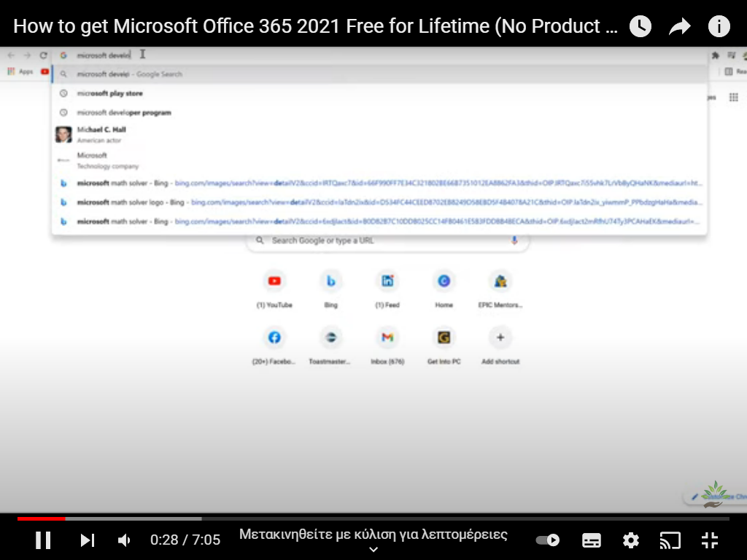Exit full screen mode
Image resolution: width=747 pixels, height=560 pixels.
pyautogui.click(x=710, y=540)
